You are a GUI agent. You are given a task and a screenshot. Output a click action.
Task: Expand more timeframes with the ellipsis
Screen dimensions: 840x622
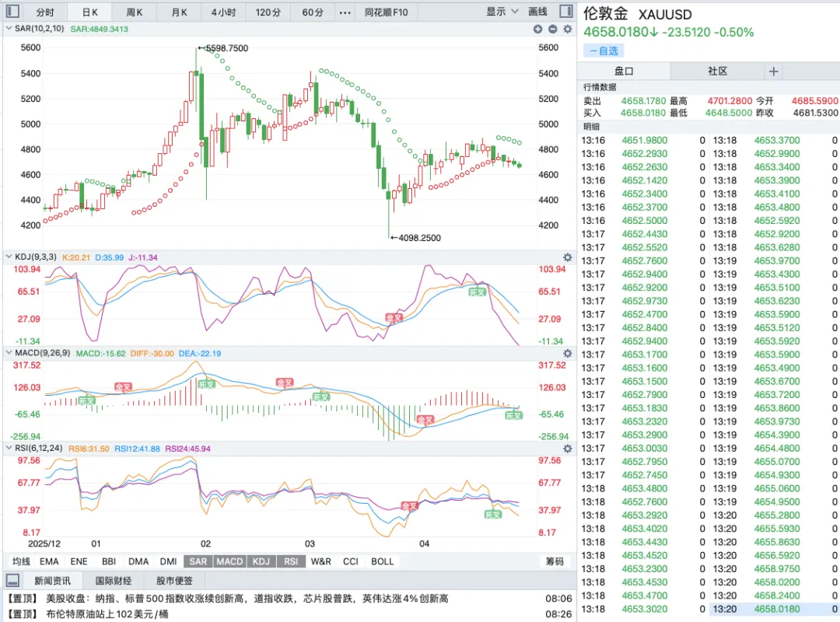pos(345,12)
